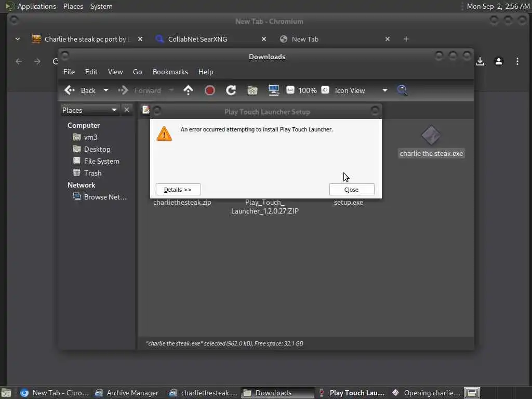532x399 pixels.
Task: Open the Home folder icon
Action: coord(252,90)
